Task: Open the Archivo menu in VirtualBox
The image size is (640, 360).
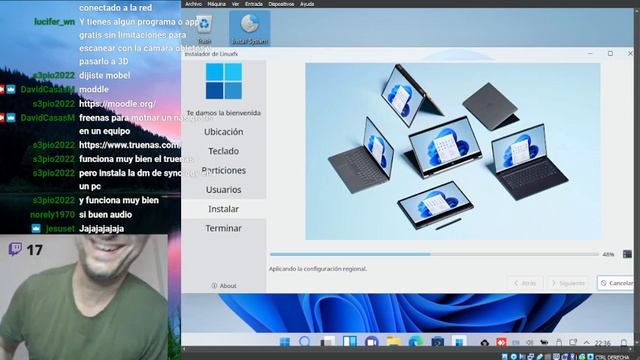Action: (x=193, y=4)
